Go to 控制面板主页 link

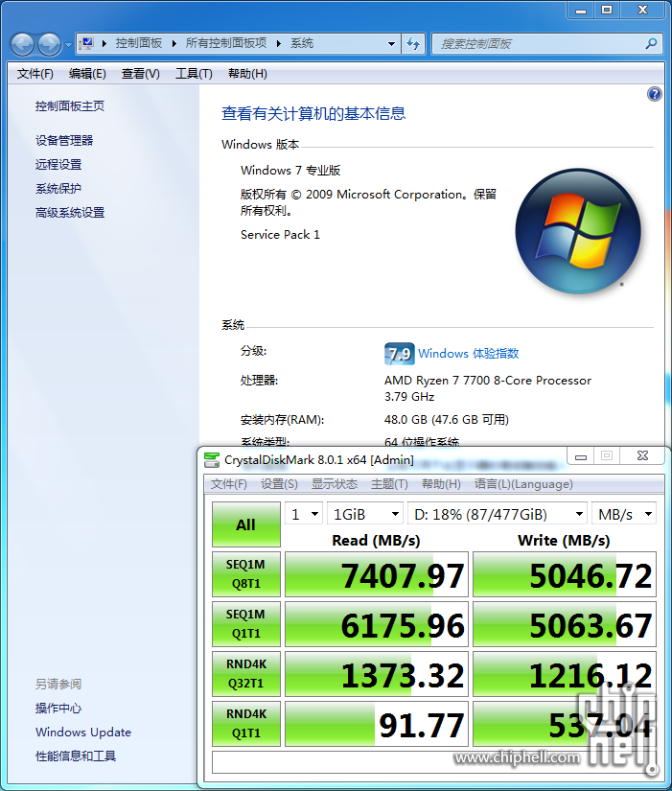tap(70, 105)
